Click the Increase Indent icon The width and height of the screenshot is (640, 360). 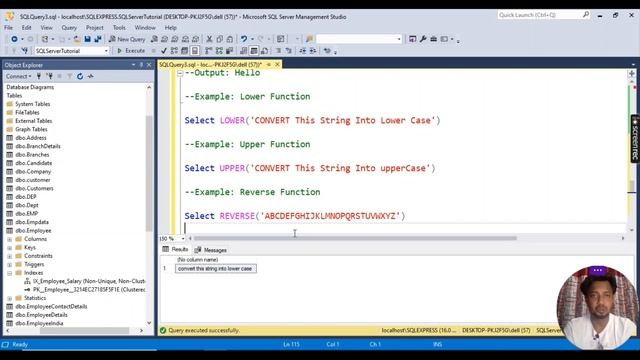point(313,51)
